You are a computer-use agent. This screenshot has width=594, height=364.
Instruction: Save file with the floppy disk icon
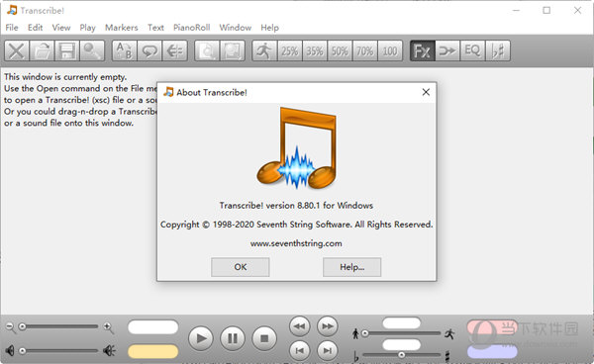(x=66, y=50)
